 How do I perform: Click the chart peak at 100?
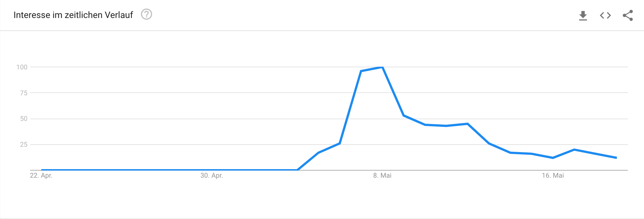point(382,67)
